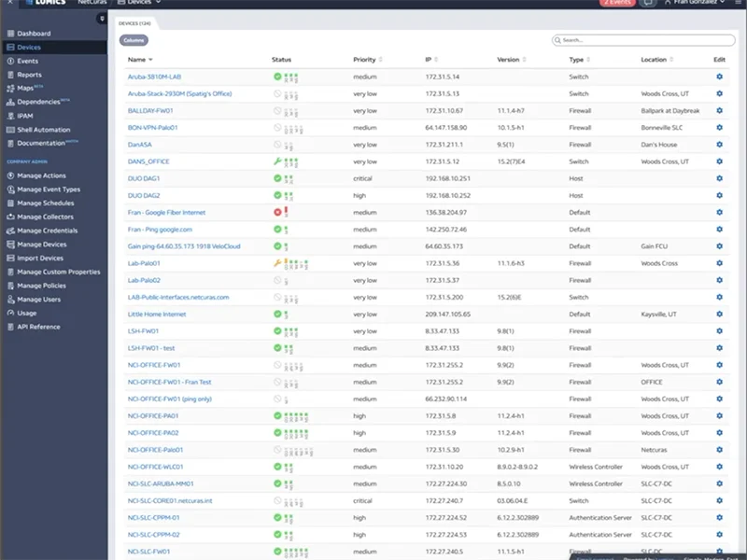Click into the device Search field
The height and width of the screenshot is (560, 747).
(643, 40)
